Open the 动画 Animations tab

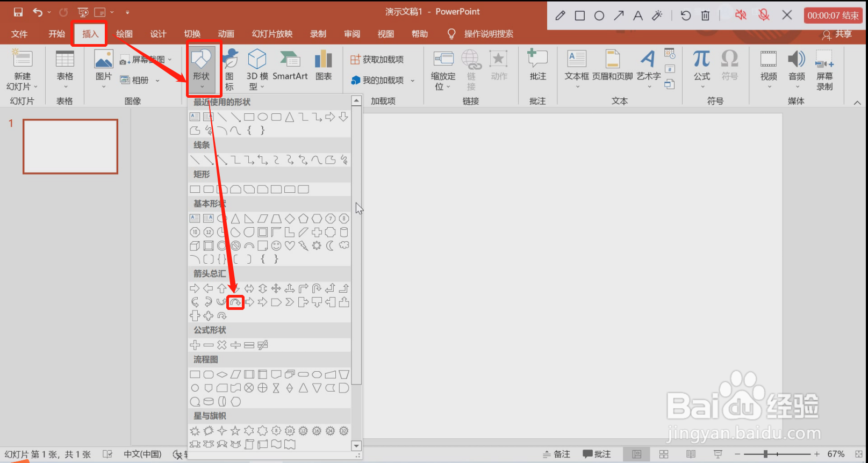[226, 34]
